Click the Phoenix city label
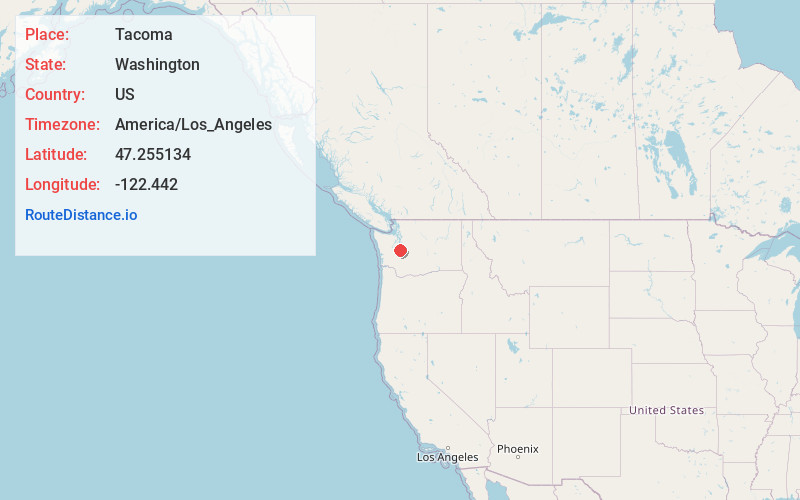The width and height of the screenshot is (800, 500). pos(518,449)
